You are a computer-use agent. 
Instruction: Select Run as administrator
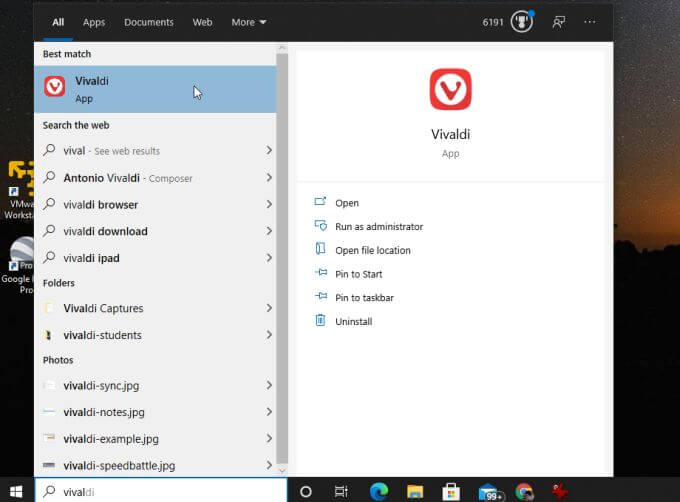click(x=378, y=227)
